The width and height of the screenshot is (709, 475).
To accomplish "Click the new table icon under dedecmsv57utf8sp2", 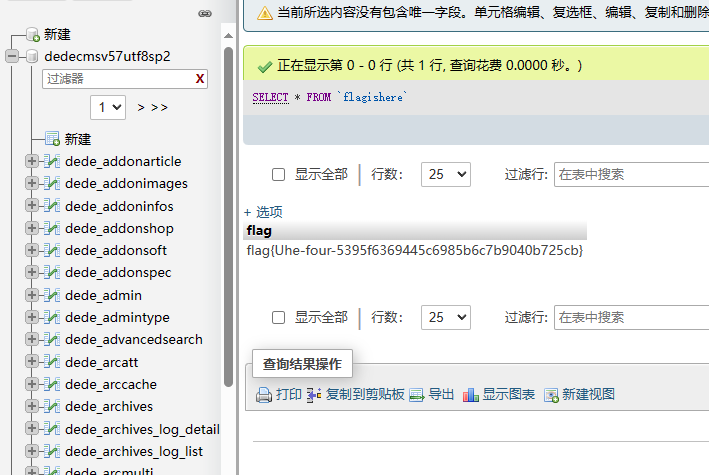I will 52,139.
